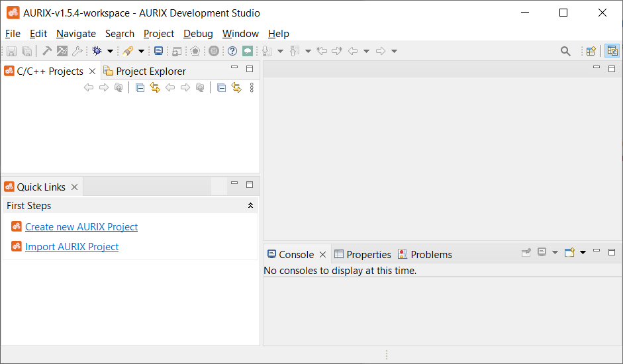Close the Console tab
Screen dimensions: 623x364
[322, 255]
